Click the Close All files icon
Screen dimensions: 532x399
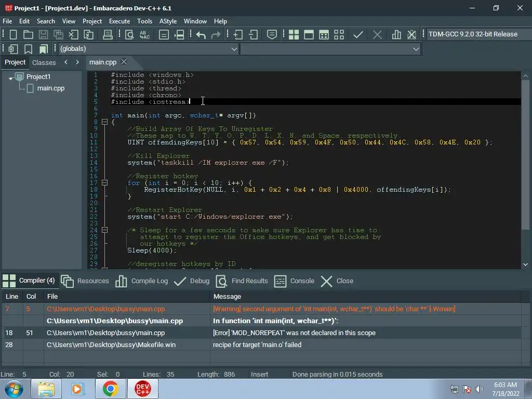(x=88, y=35)
